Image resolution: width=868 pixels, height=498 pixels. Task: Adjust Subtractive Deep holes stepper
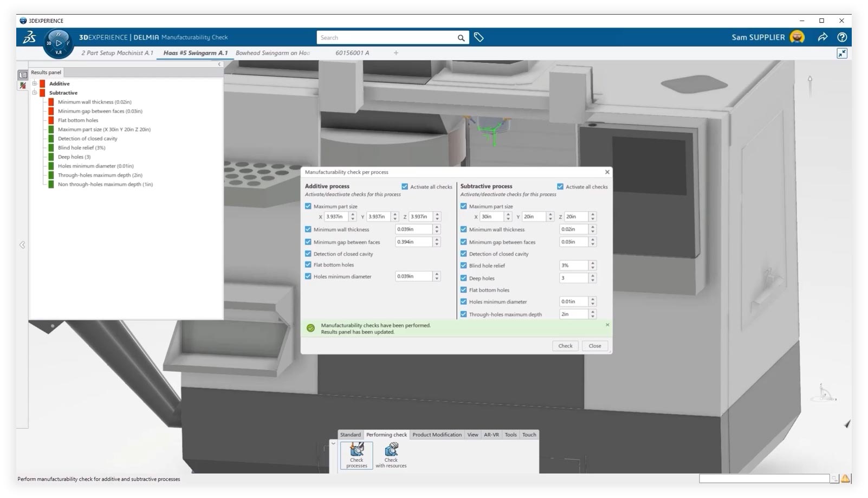click(x=593, y=278)
